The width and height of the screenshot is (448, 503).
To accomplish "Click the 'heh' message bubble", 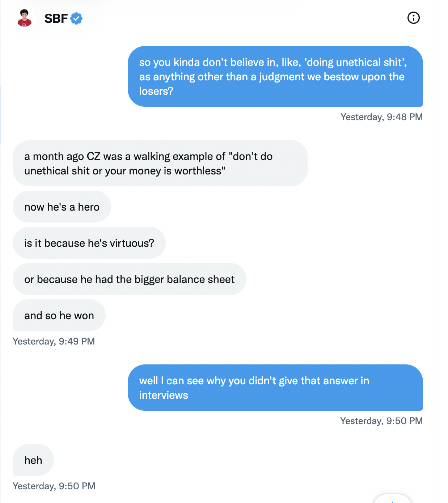I will 33,460.
